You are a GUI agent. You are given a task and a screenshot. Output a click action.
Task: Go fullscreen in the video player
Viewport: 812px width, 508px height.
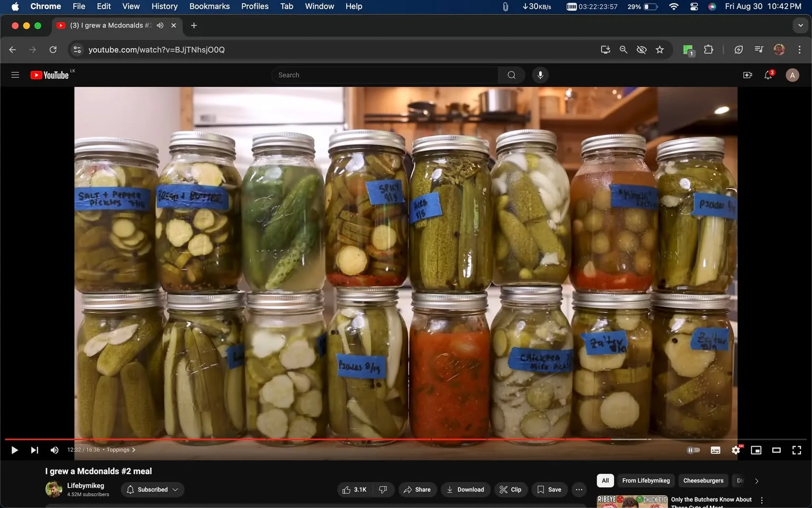pyautogui.click(x=796, y=450)
